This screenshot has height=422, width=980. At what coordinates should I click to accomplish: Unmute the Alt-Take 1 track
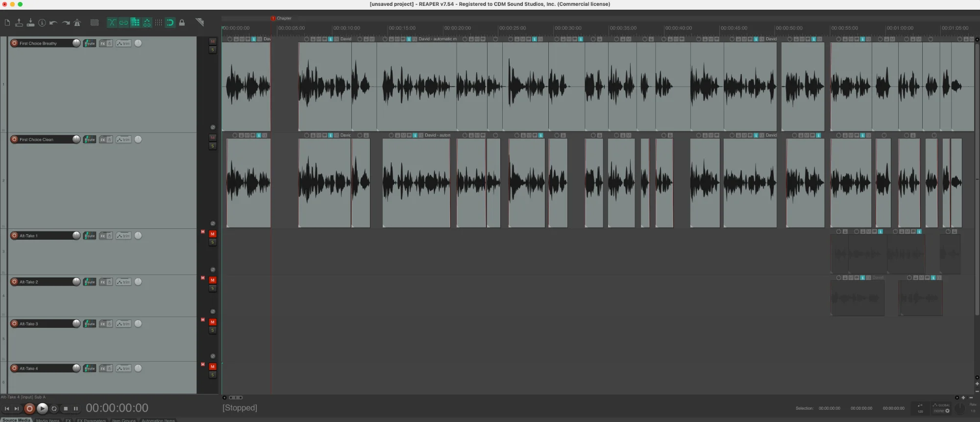tap(213, 234)
